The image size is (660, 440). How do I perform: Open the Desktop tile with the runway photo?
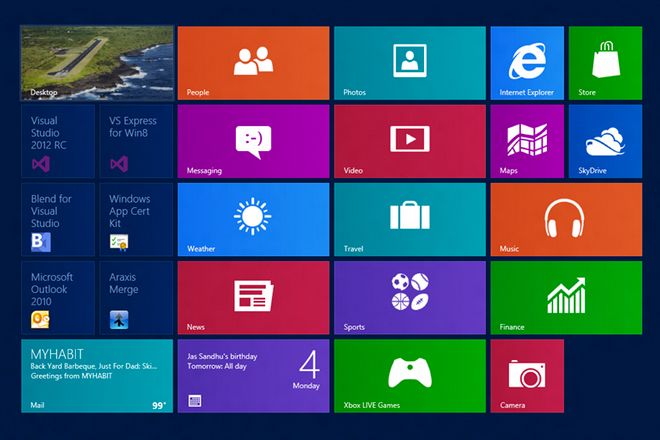click(97, 63)
